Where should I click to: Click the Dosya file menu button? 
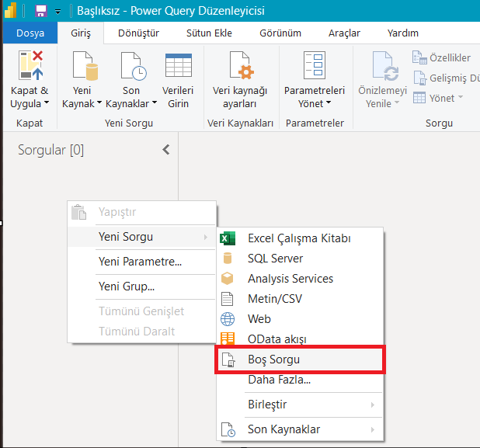click(x=30, y=33)
